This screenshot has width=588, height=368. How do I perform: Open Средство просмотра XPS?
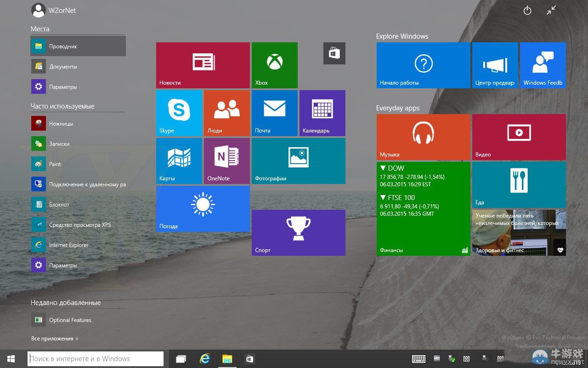78,224
